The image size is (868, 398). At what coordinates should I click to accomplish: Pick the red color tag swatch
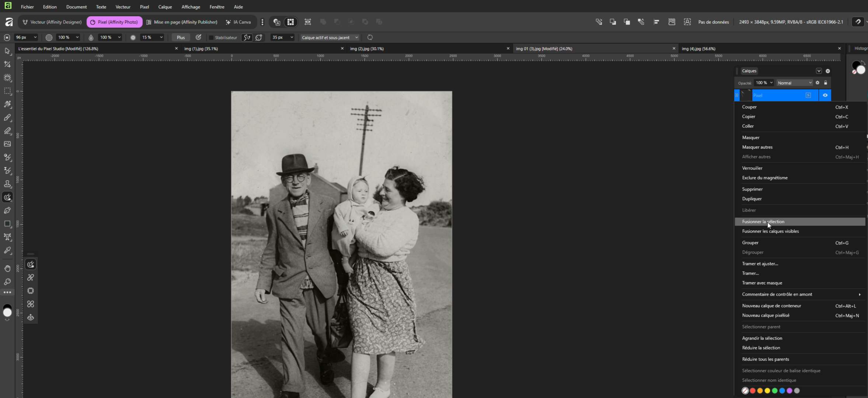click(x=753, y=391)
